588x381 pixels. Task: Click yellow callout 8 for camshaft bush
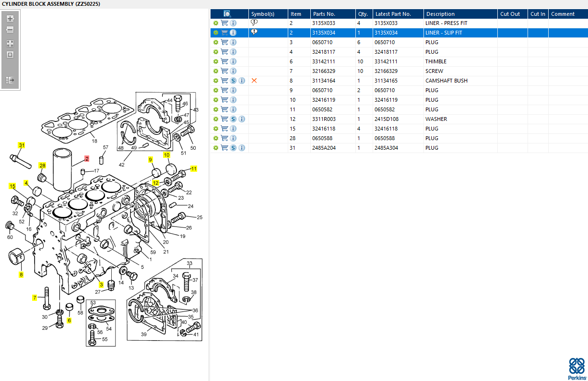coord(21,275)
